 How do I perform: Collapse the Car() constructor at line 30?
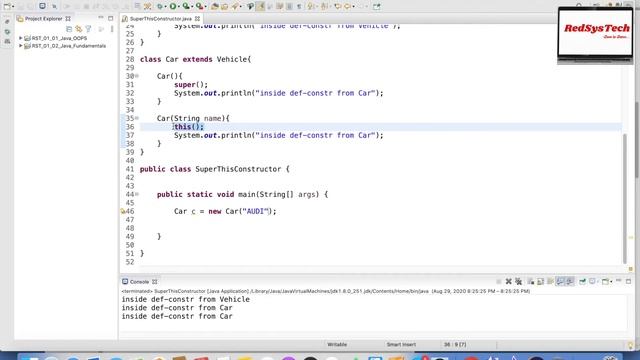tap(137, 76)
